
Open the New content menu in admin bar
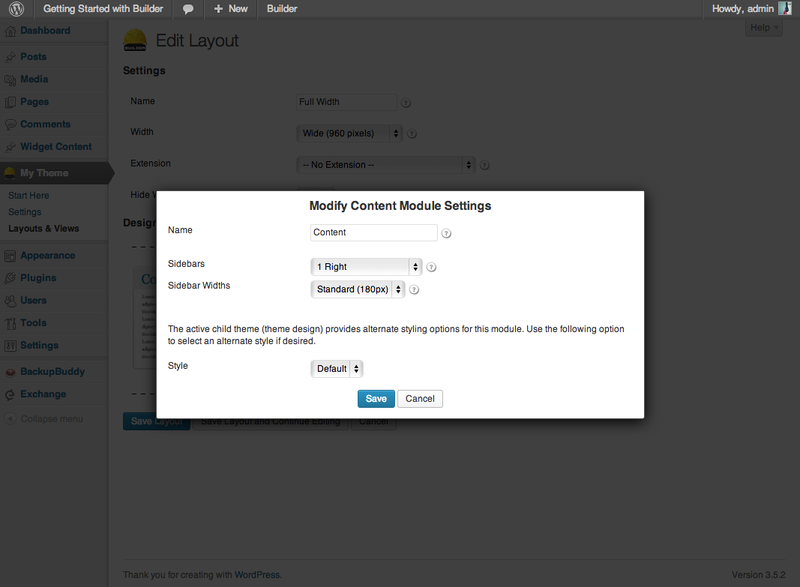point(231,9)
